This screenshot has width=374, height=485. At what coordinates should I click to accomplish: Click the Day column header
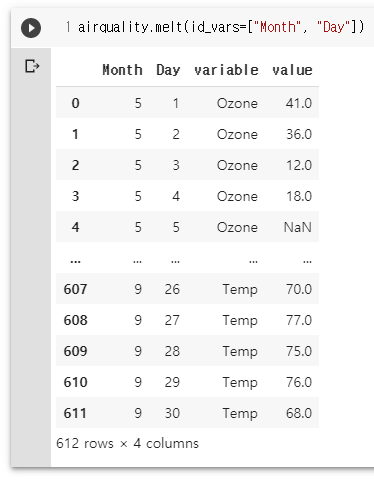pos(168,70)
